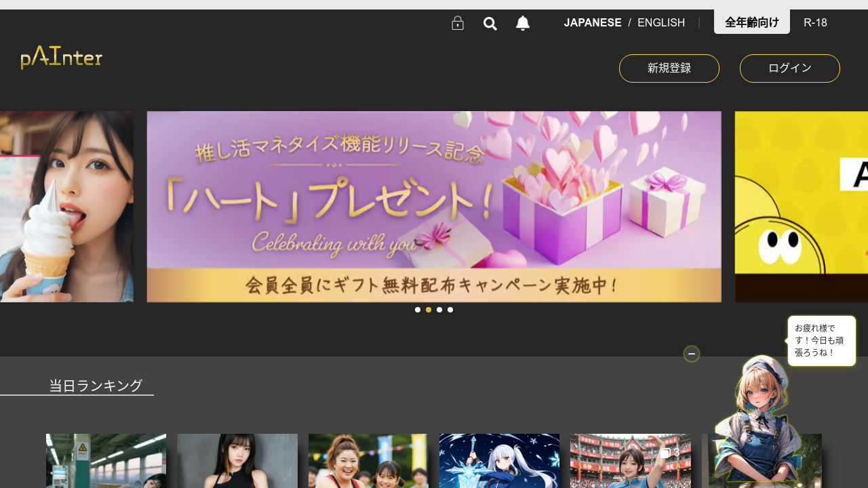Select the fourth carousel dot
868x488 pixels.
(450, 310)
